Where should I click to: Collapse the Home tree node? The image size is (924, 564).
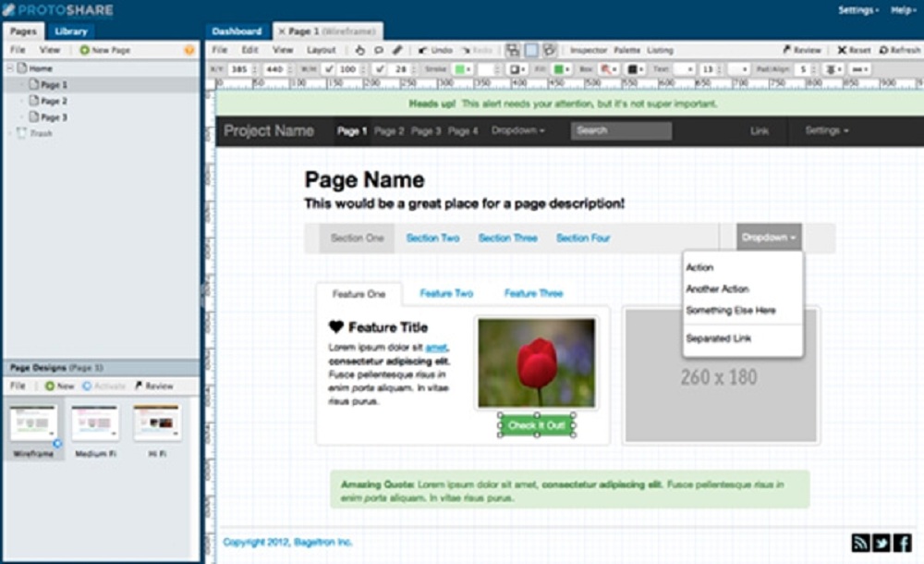click(x=10, y=68)
